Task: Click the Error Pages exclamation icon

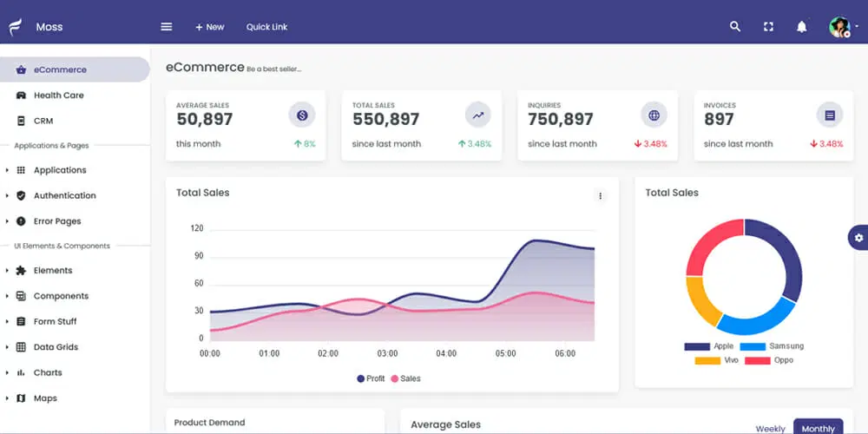Action: click(21, 220)
